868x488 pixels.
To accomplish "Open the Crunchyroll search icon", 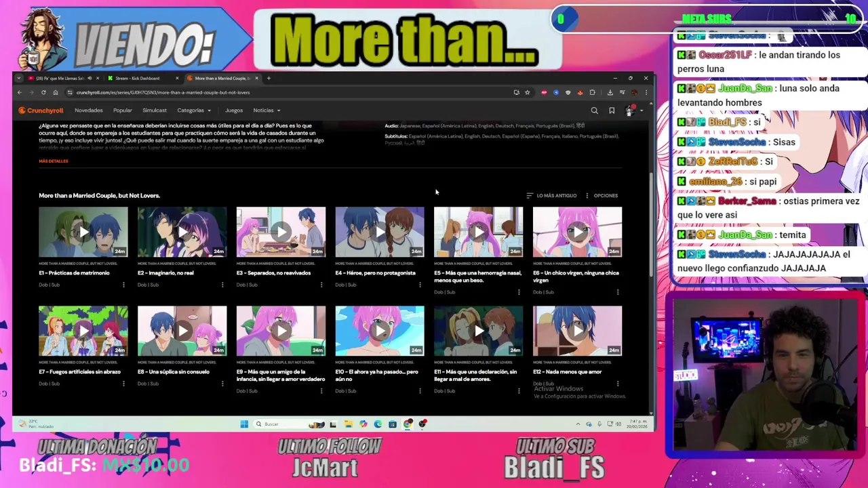I will point(595,110).
